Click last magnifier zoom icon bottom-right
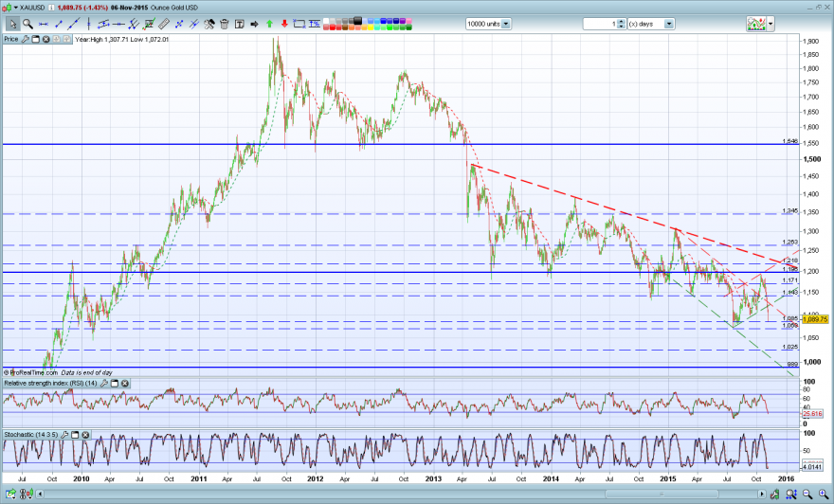Viewport: 834px width, 504px height. (x=823, y=495)
